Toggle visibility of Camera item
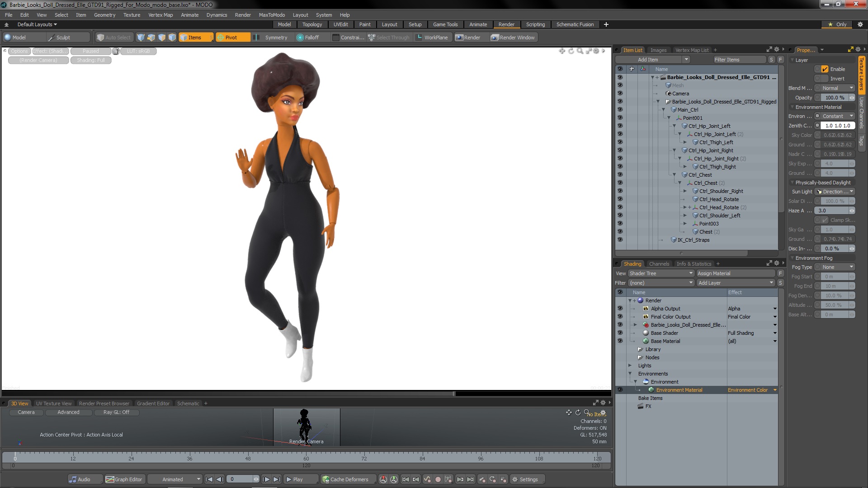The height and width of the screenshot is (488, 868). (x=620, y=94)
